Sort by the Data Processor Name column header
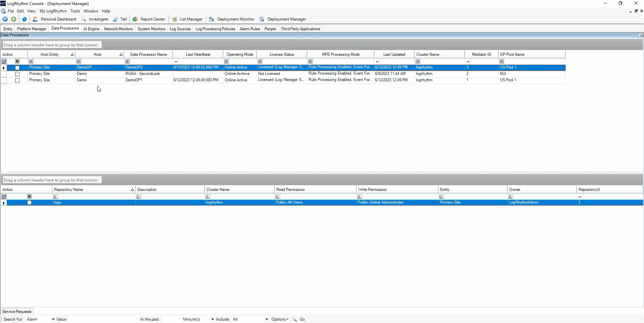 tap(148, 54)
